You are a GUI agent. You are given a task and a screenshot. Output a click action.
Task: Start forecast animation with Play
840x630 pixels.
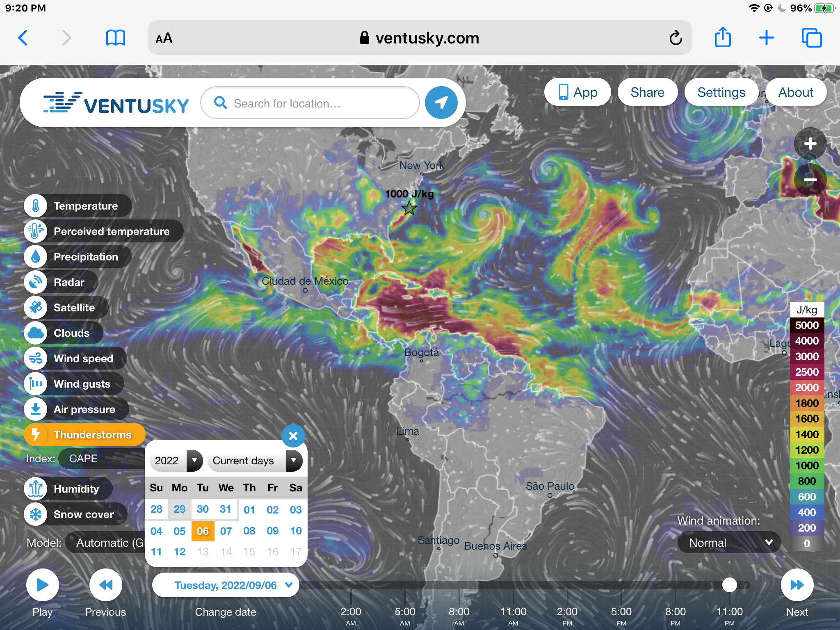43,585
